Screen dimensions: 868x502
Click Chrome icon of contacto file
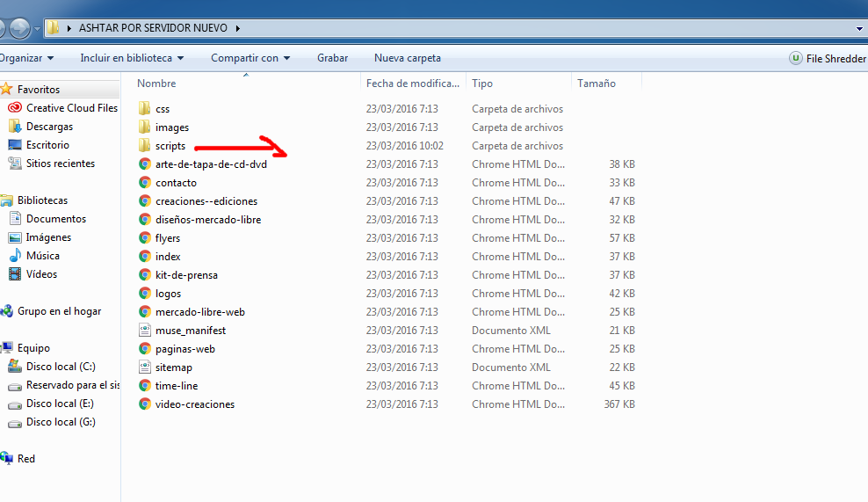144,182
